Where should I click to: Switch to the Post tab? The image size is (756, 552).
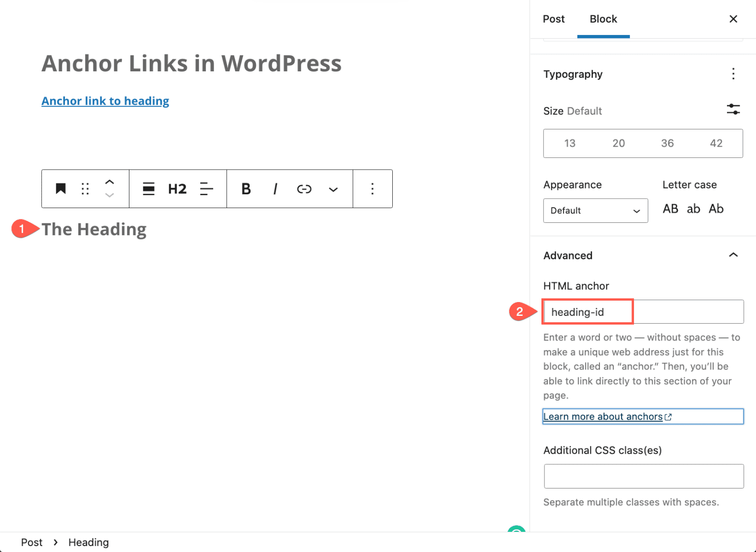point(554,19)
